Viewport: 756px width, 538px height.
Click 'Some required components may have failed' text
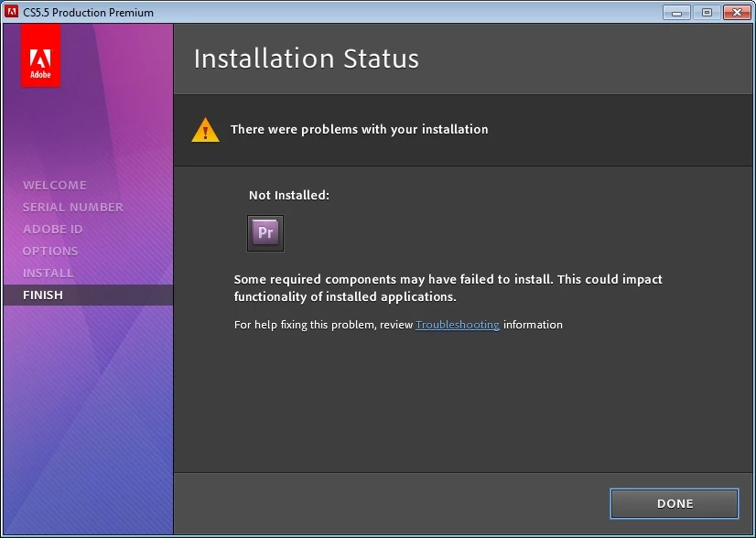tap(448, 288)
